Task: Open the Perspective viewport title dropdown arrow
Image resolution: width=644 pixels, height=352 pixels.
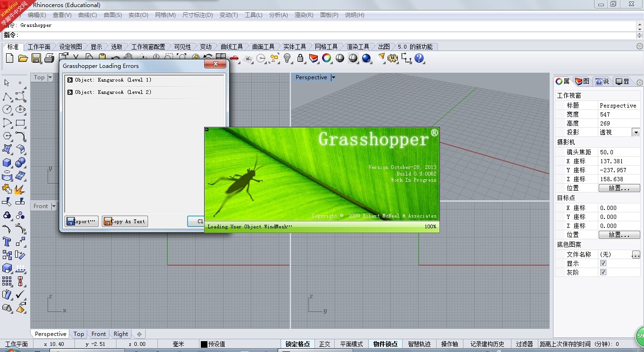Action: click(x=333, y=77)
